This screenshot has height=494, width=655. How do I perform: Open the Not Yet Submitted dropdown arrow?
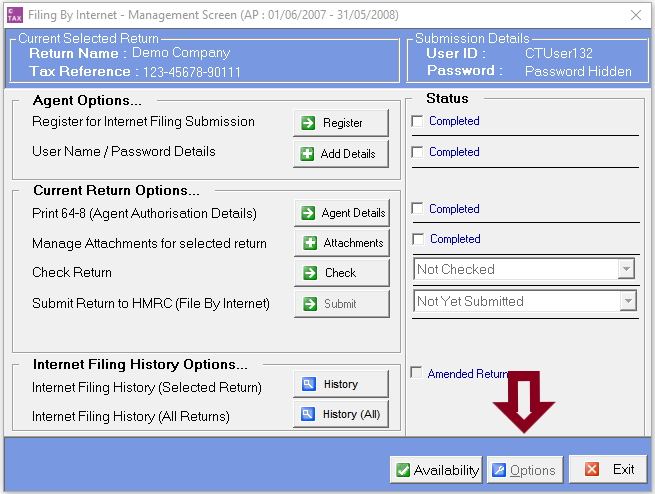pos(628,301)
